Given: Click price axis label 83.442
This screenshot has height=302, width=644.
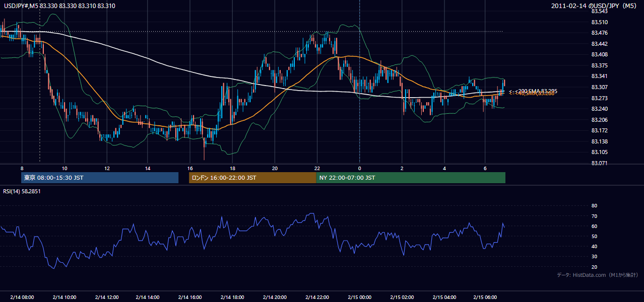Looking at the screenshot, I should coord(599,44).
